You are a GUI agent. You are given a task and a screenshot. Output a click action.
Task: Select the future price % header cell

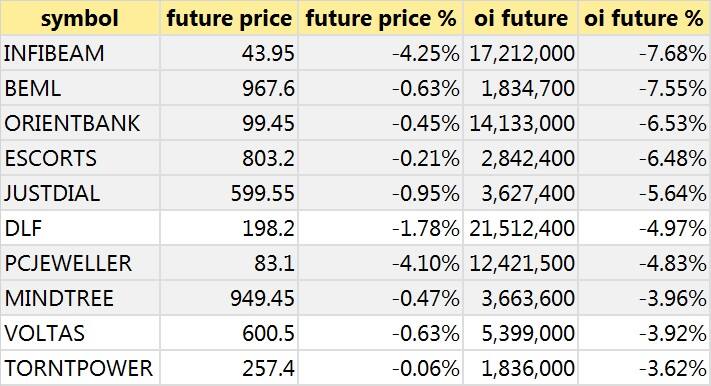380,18
